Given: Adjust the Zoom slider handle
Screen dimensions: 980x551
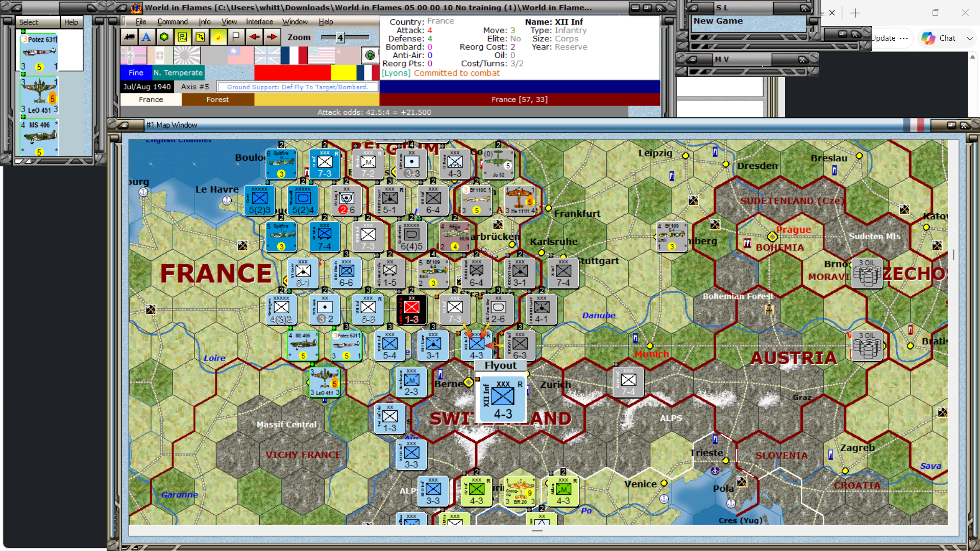Looking at the screenshot, I should (x=340, y=37).
